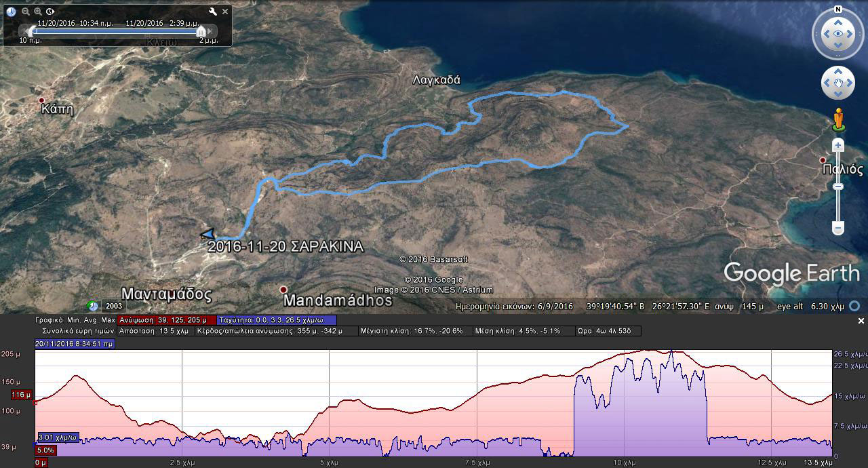Viewport: 868px width, 468px height.
Task: Look up with the eye joystick
Action: [x=838, y=21]
